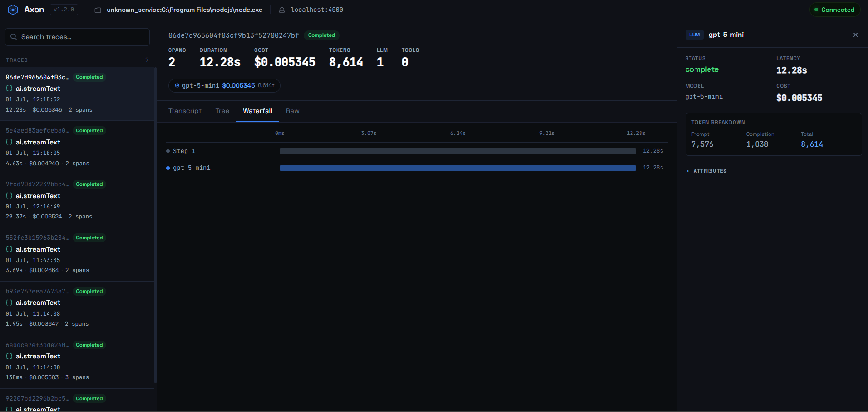This screenshot has width=868, height=412.
Task: Click the Axon hexagon logo icon
Action: pyautogui.click(x=13, y=10)
